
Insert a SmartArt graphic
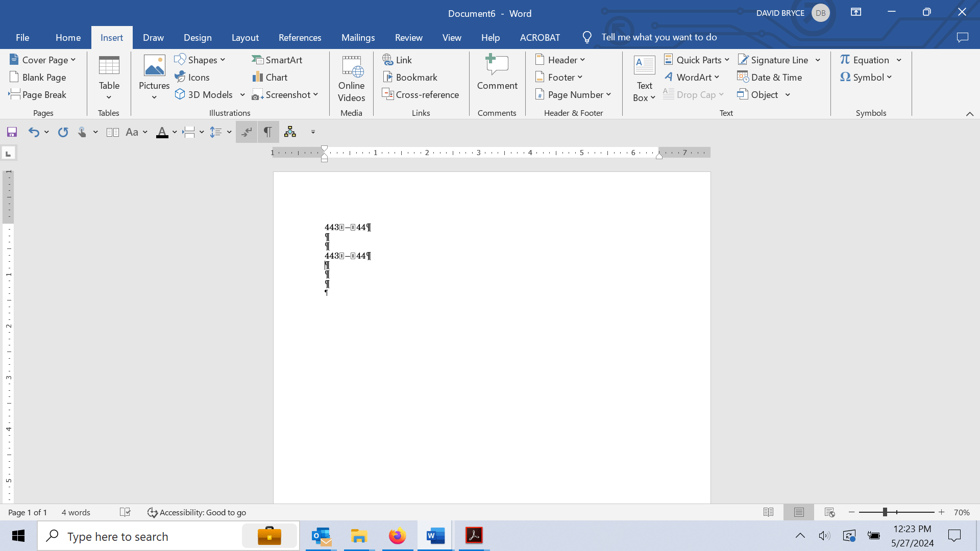pos(277,60)
